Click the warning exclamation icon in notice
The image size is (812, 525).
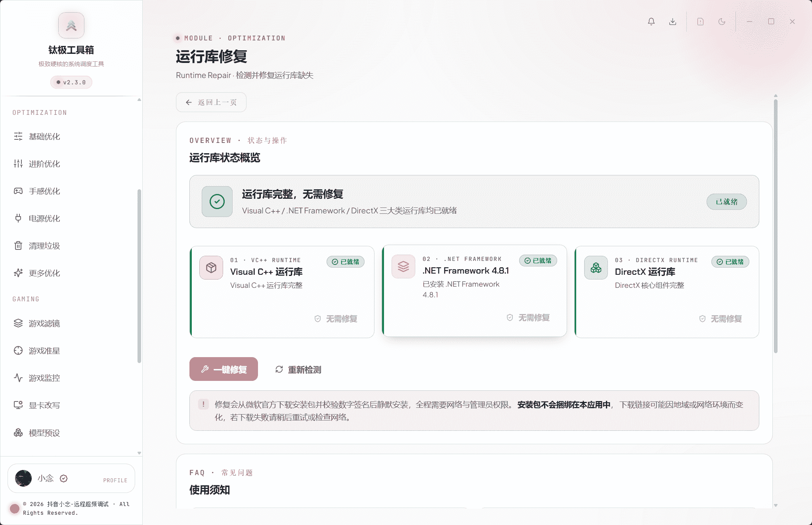click(203, 404)
